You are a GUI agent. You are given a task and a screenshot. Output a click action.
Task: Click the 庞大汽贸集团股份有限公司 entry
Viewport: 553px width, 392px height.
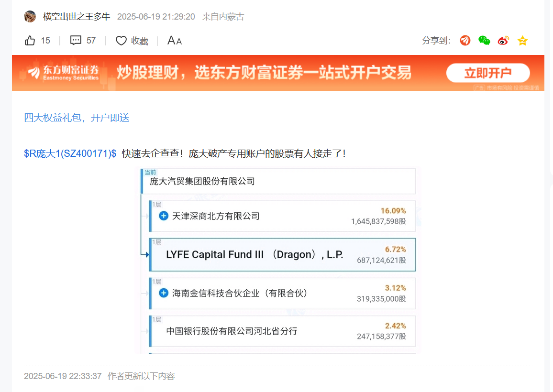278,181
